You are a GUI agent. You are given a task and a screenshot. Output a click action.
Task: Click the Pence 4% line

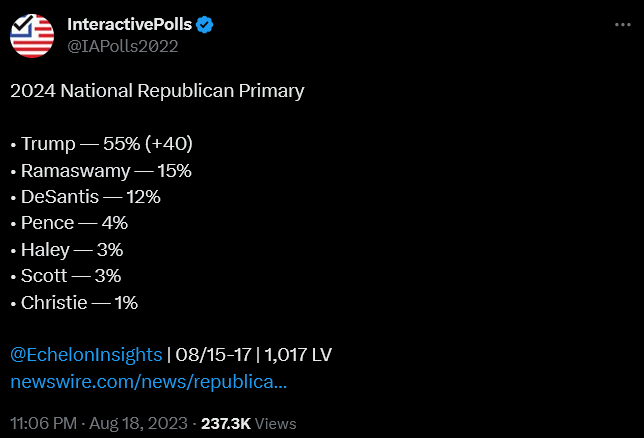pos(69,223)
